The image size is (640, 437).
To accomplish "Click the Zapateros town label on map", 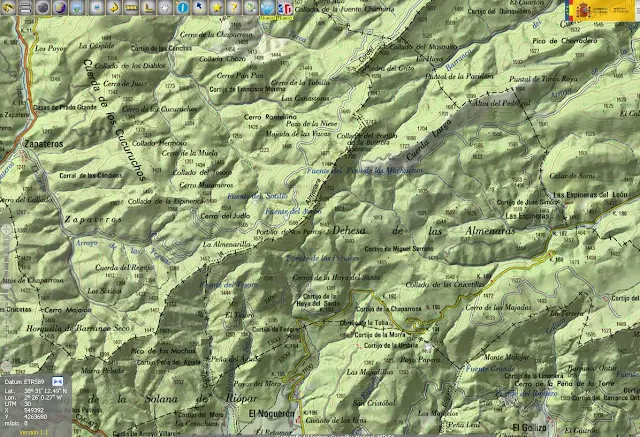I will tap(44, 144).
